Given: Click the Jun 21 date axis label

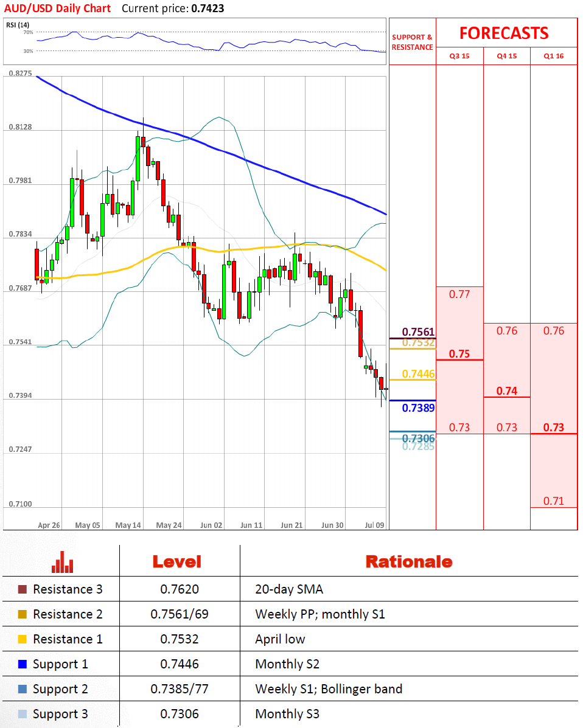Looking at the screenshot, I should 291,525.
